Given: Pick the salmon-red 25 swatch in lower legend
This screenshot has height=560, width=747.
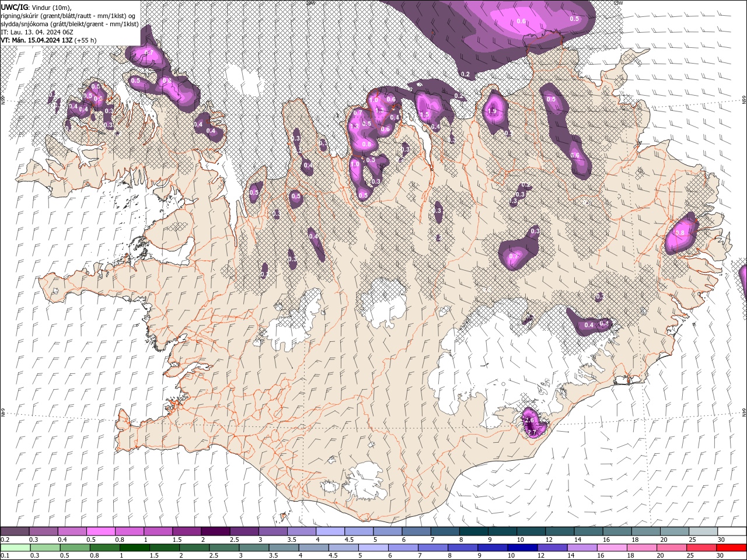Looking at the screenshot, I should (701, 548).
